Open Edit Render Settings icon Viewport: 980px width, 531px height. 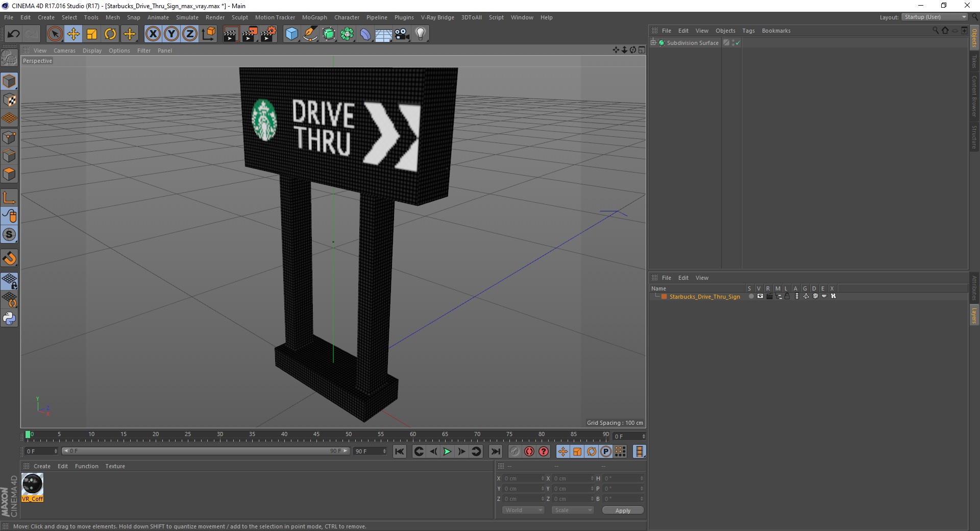click(x=268, y=34)
